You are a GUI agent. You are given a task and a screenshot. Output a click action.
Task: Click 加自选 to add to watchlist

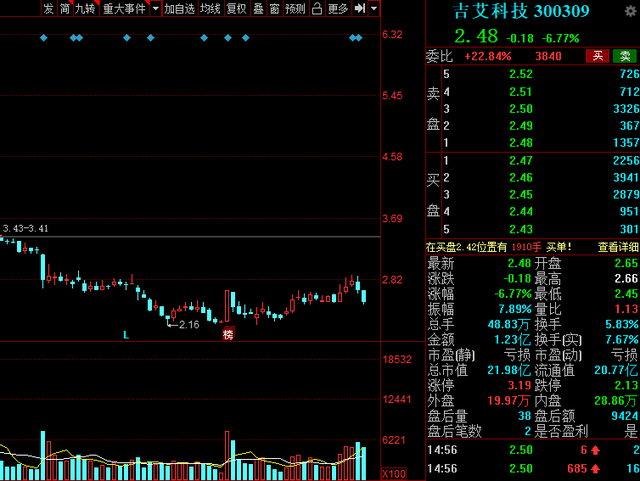(x=180, y=8)
